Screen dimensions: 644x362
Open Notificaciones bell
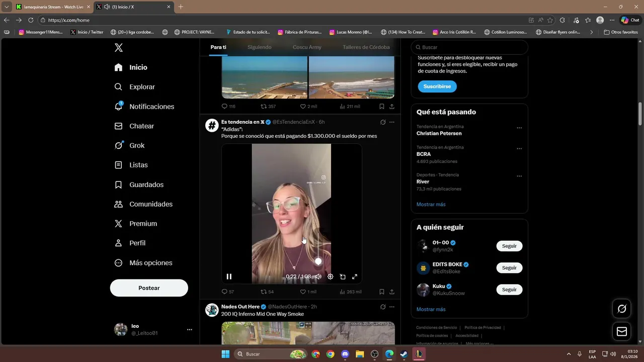pyautogui.click(x=144, y=107)
